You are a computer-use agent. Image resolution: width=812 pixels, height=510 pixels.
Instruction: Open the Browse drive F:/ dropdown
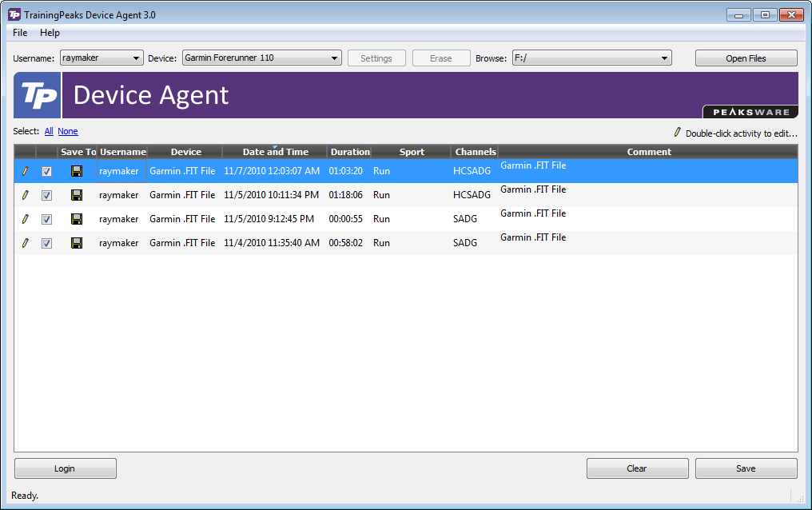592,58
